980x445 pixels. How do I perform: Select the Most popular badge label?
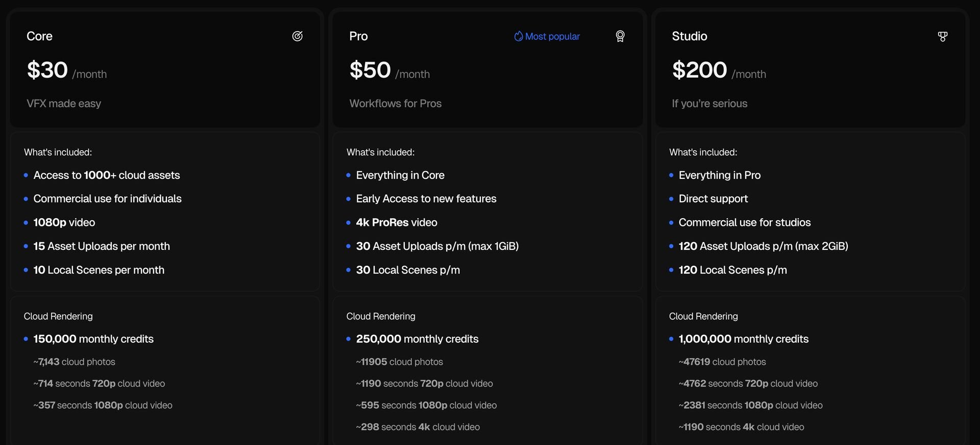[x=552, y=36]
